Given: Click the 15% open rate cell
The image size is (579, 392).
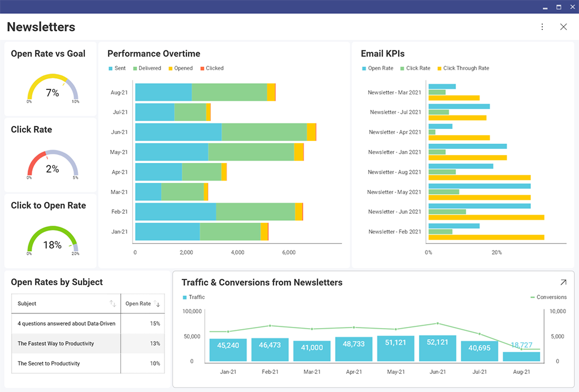Looking at the screenshot, I should coord(142,324).
